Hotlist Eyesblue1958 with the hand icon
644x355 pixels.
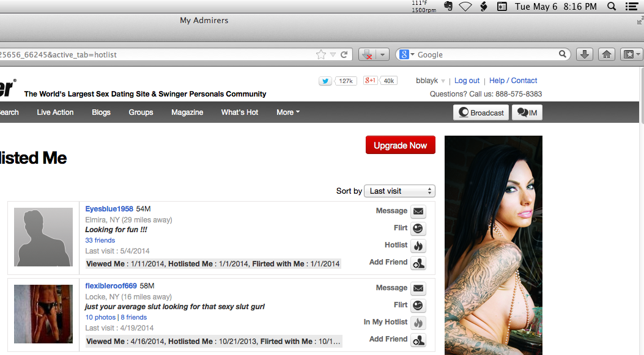418,245
